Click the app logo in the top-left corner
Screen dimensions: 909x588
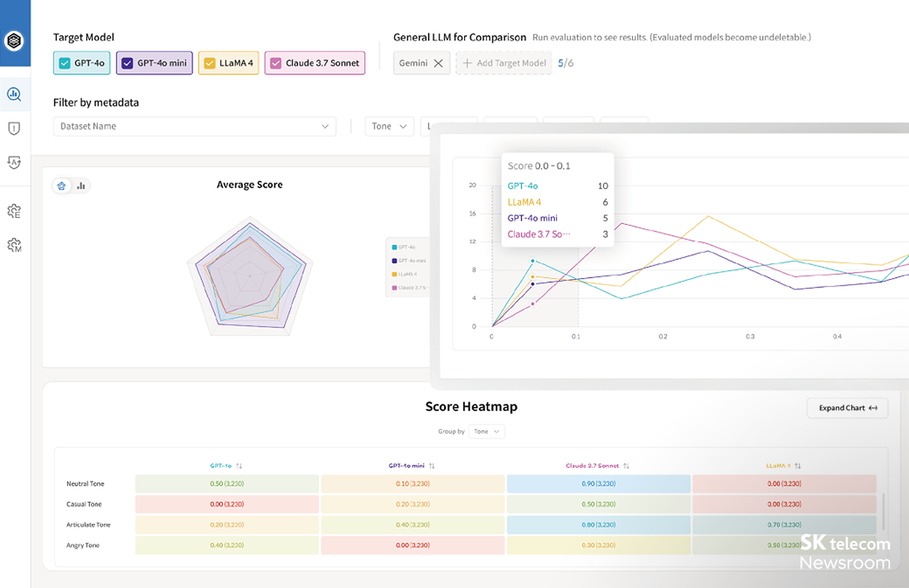(15, 40)
